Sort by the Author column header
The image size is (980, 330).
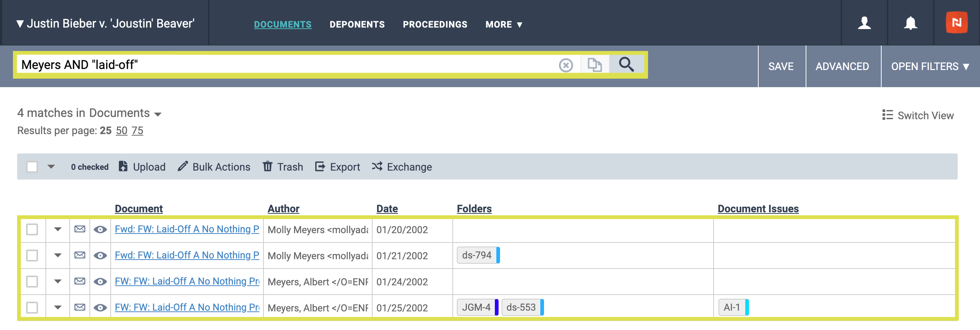click(x=284, y=209)
